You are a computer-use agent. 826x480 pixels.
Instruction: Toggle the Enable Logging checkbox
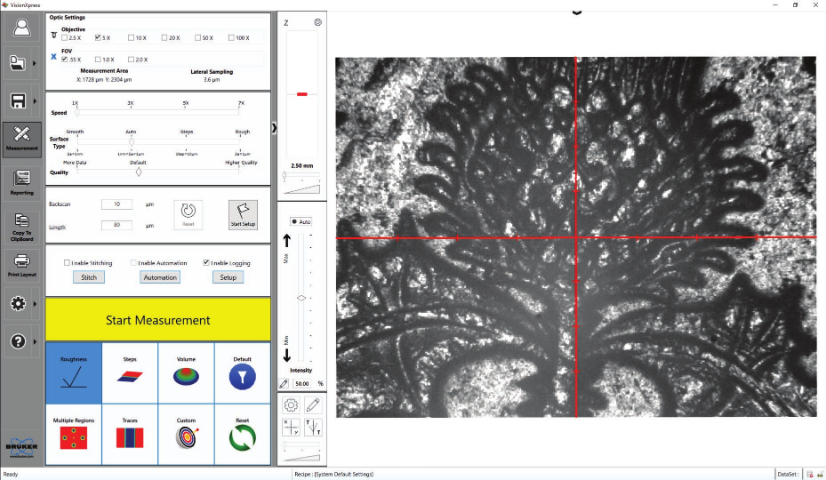(x=207, y=263)
